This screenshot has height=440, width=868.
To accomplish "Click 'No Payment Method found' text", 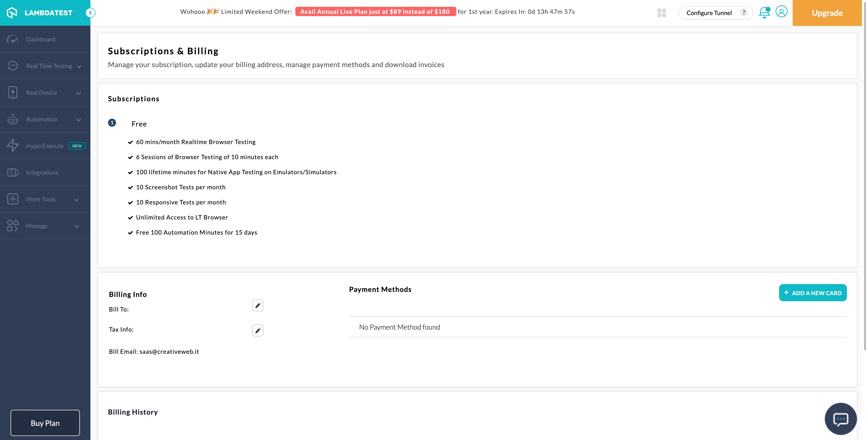I will pos(399,327).
